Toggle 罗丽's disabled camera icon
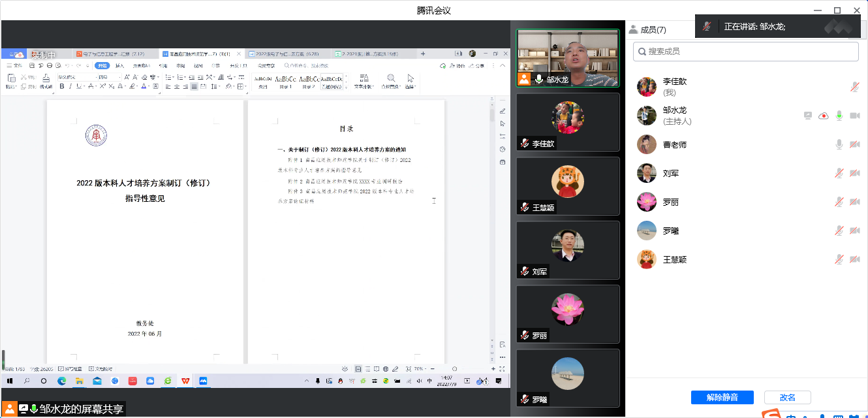Image resolution: width=868 pixels, height=418 pixels. [854, 202]
